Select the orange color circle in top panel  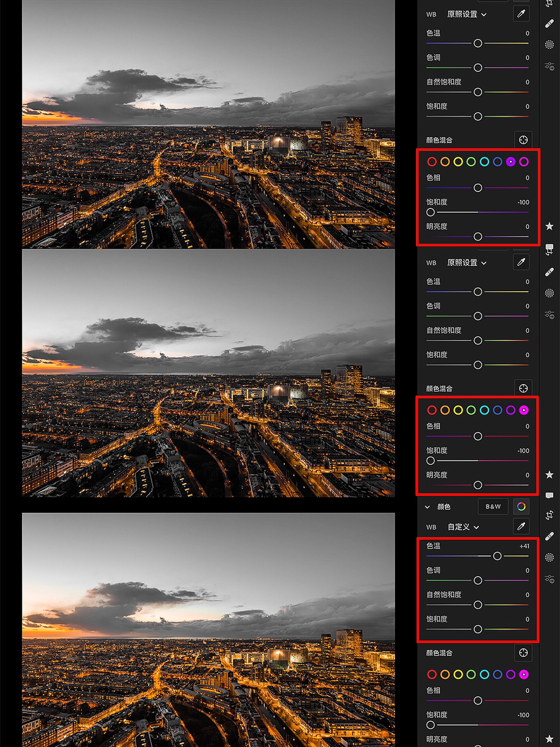(x=445, y=162)
